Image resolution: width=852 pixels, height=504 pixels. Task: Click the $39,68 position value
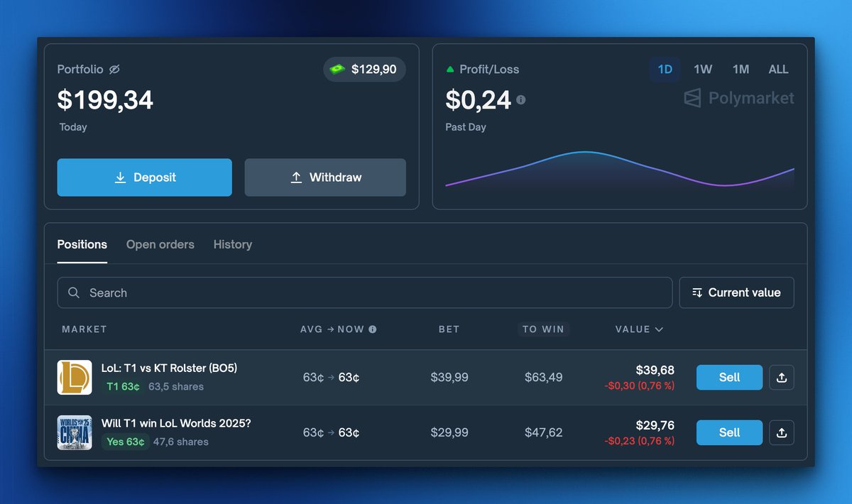(x=655, y=370)
